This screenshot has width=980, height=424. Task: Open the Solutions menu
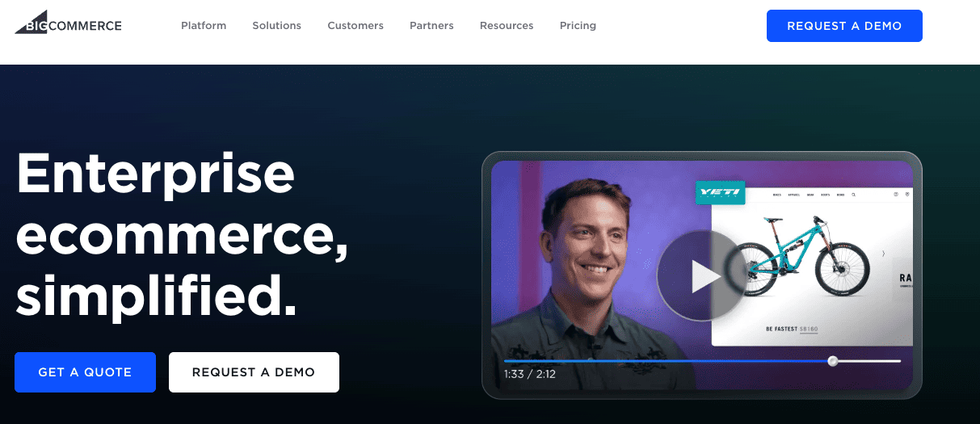pyautogui.click(x=276, y=26)
